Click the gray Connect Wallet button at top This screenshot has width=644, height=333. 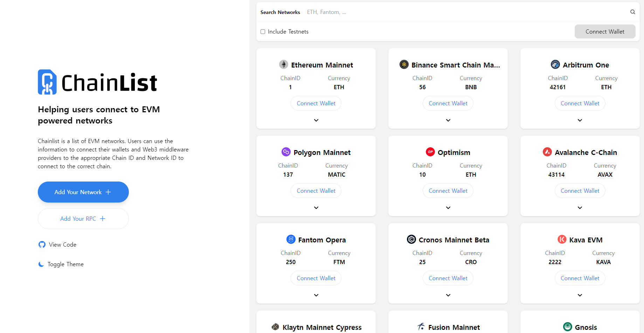click(605, 31)
